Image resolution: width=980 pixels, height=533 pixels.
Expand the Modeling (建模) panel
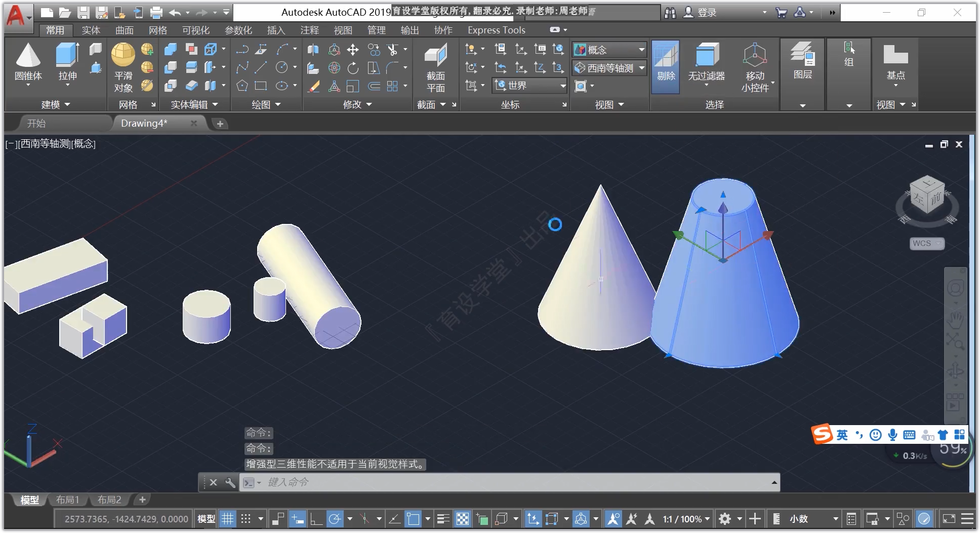click(x=55, y=104)
